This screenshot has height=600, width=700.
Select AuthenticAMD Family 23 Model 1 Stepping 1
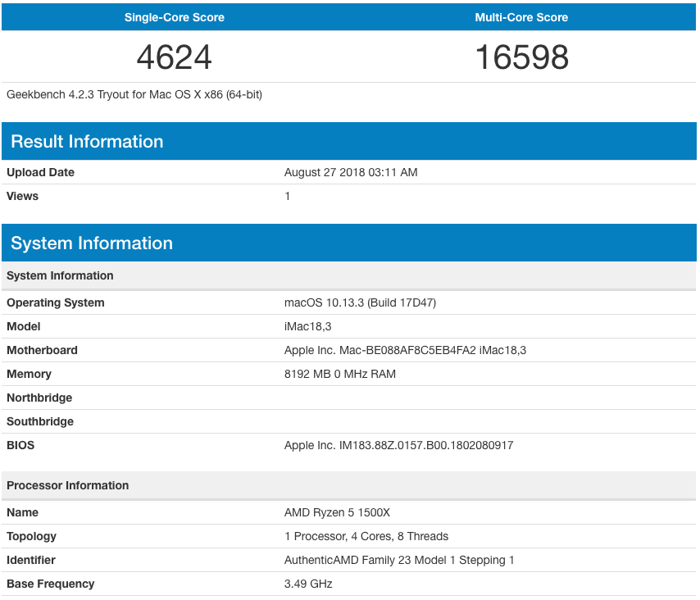coord(399,560)
